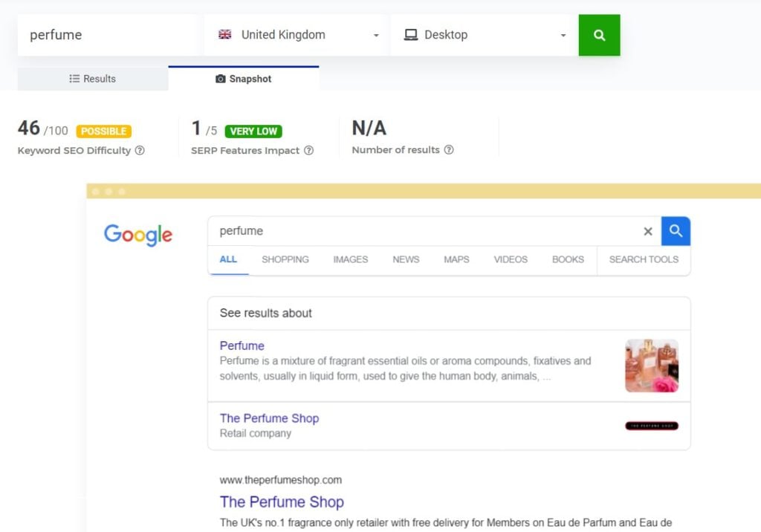Click the POSSIBLE difficulty badge
Image resolution: width=761 pixels, height=532 pixels.
point(103,131)
